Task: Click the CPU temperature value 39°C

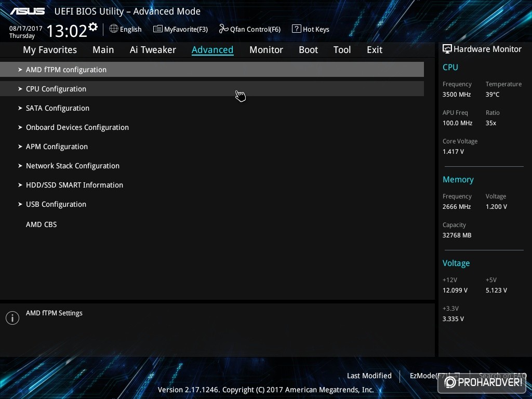Action: click(x=493, y=95)
